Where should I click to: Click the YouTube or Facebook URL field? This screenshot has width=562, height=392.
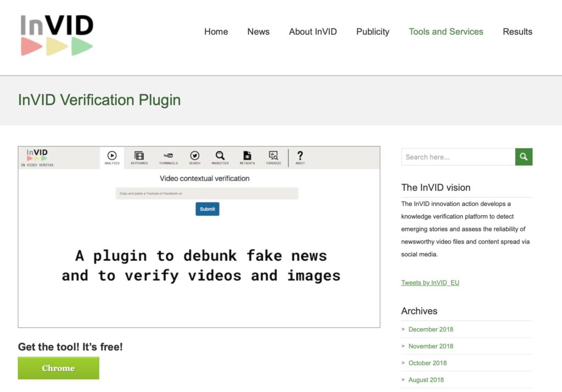207,194
